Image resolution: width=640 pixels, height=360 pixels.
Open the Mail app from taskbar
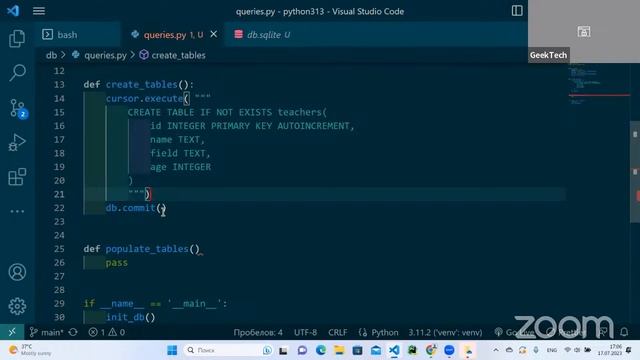376,350
